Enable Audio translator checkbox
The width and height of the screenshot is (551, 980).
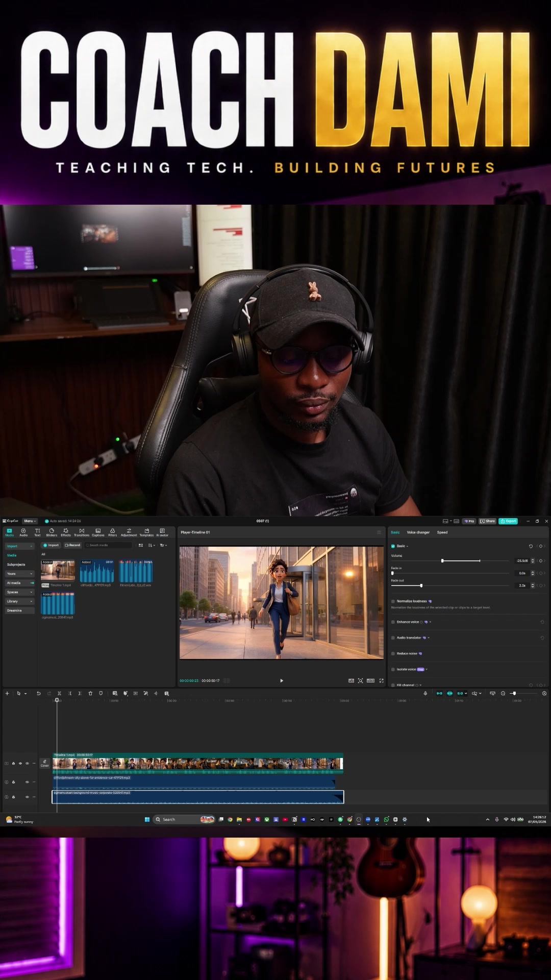393,638
